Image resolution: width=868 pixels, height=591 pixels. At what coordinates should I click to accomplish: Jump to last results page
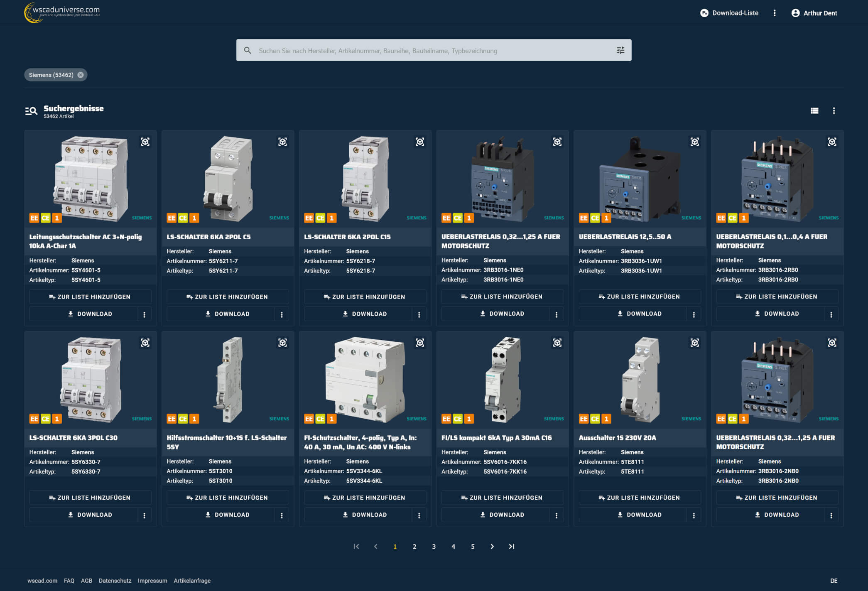coord(512,547)
